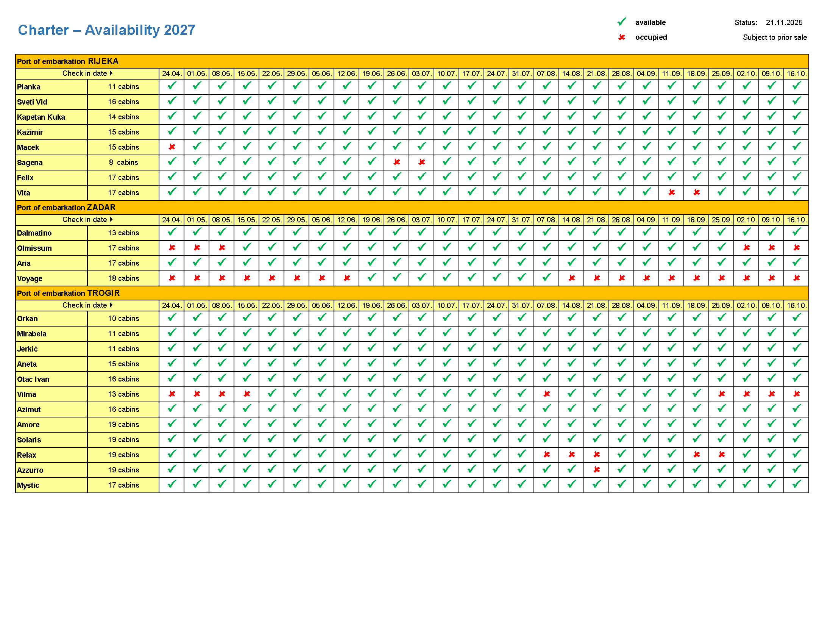Click Sagena's red cross for 26.06.

point(396,162)
